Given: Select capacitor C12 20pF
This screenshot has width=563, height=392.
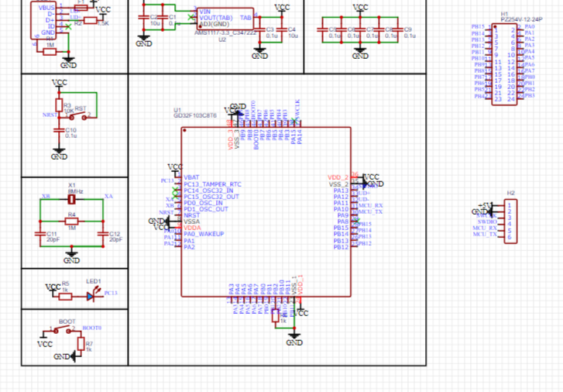Looking at the screenshot, I should coord(103,234).
